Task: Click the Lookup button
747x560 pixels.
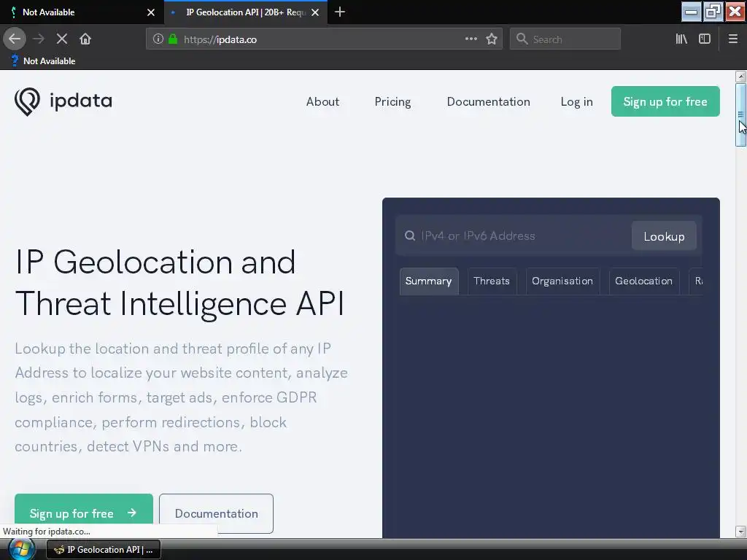Action: pos(664,236)
